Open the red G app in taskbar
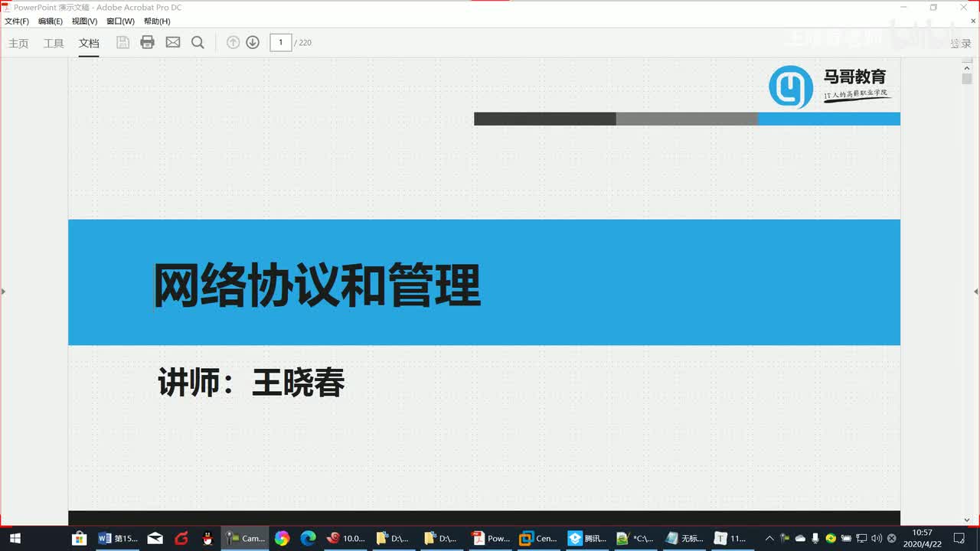Viewport: 980px width, 551px height. click(181, 538)
